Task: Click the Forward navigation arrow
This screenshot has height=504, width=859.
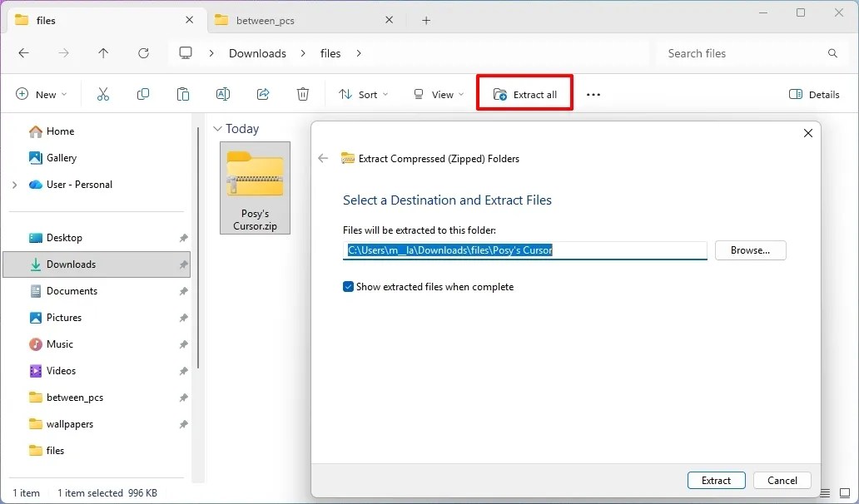Action: [x=63, y=53]
